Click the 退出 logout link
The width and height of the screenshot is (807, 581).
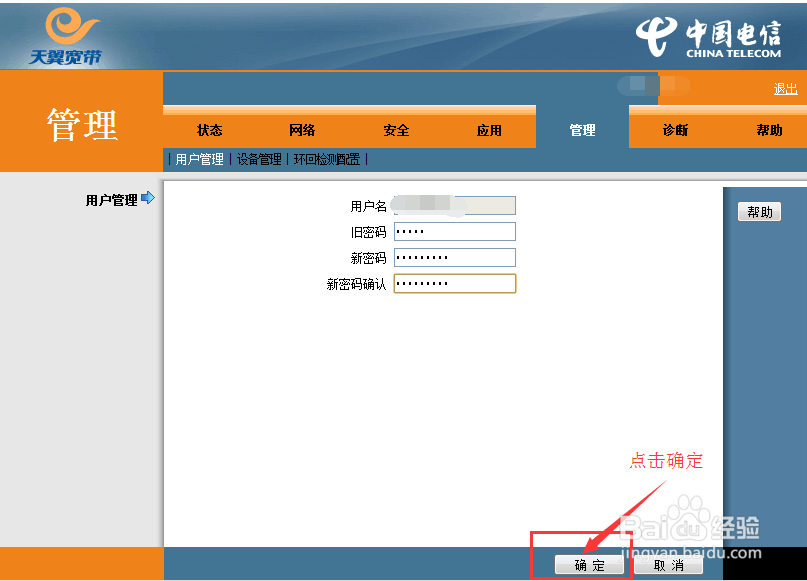click(784, 88)
